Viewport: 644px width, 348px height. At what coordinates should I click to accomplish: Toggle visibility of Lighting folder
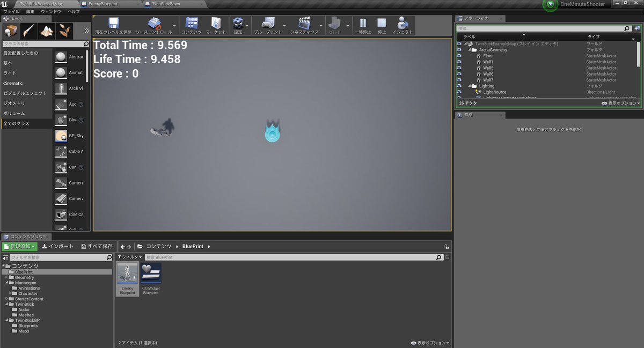click(x=459, y=86)
